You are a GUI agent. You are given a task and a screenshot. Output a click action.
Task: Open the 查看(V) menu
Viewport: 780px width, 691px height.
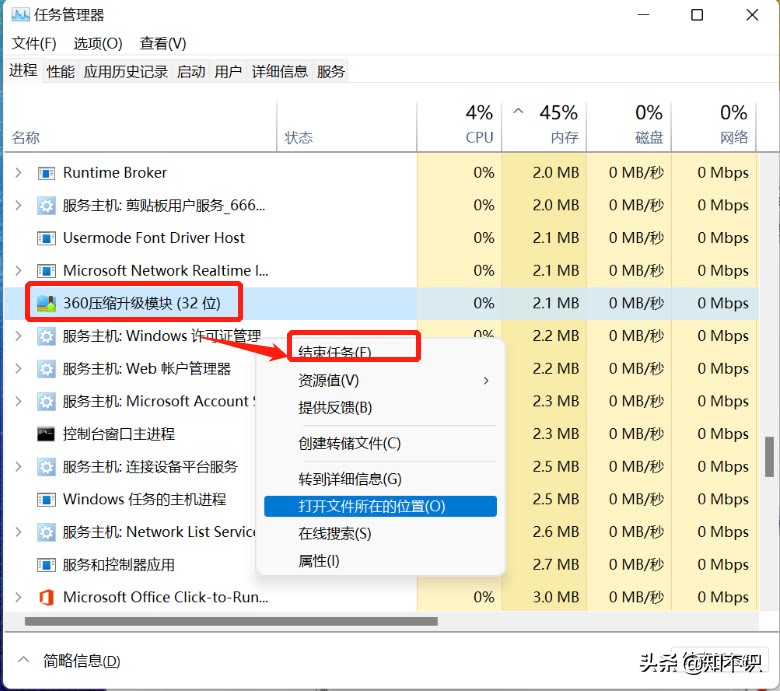pyautogui.click(x=163, y=44)
